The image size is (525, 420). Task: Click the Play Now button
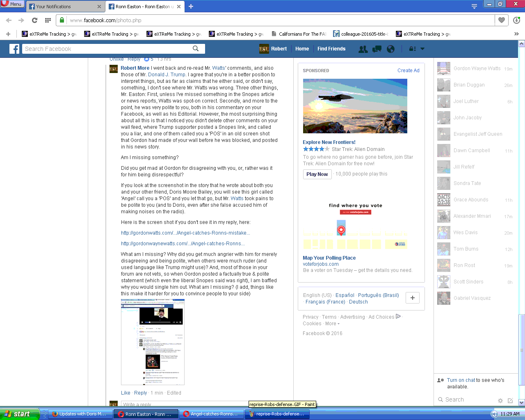(x=317, y=174)
